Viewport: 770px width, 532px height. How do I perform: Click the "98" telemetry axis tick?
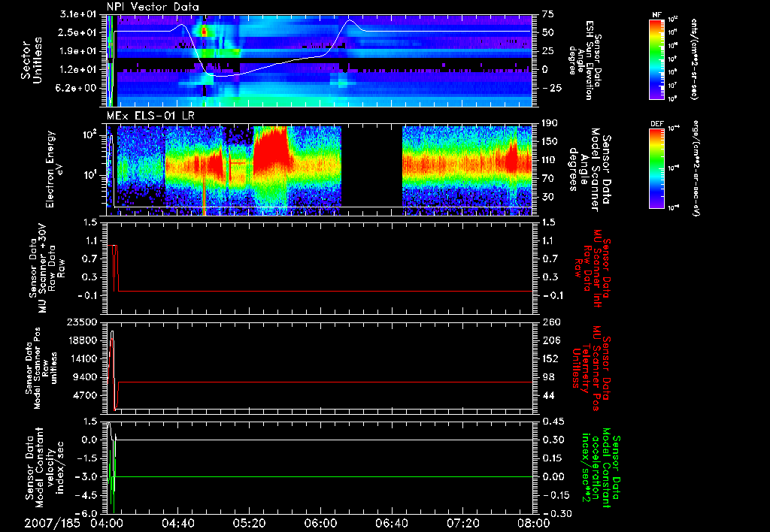[548, 377]
